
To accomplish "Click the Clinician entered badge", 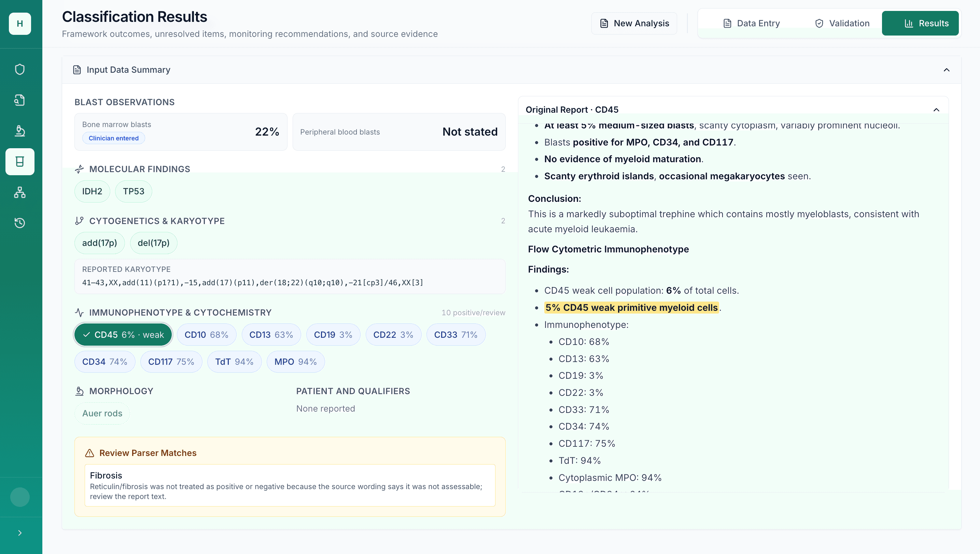I will click(114, 139).
